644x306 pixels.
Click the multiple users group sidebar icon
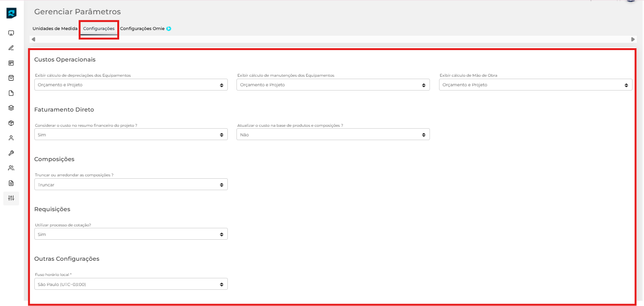(x=11, y=168)
